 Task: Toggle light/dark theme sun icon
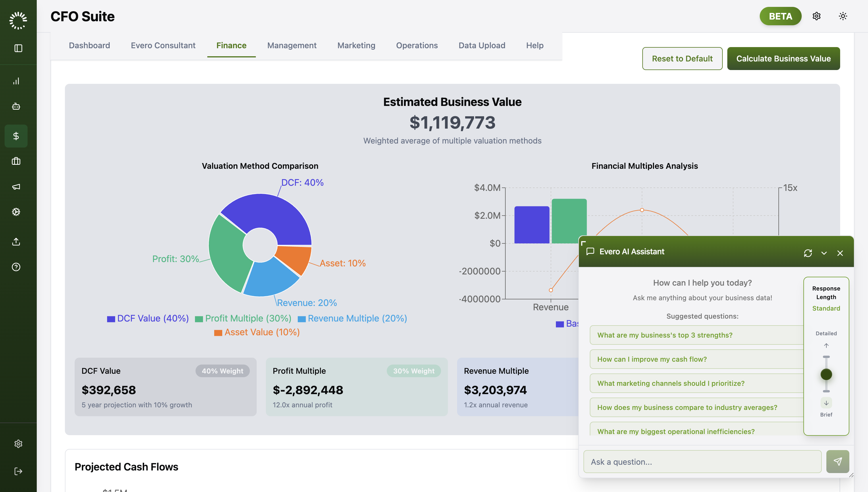pyautogui.click(x=843, y=16)
